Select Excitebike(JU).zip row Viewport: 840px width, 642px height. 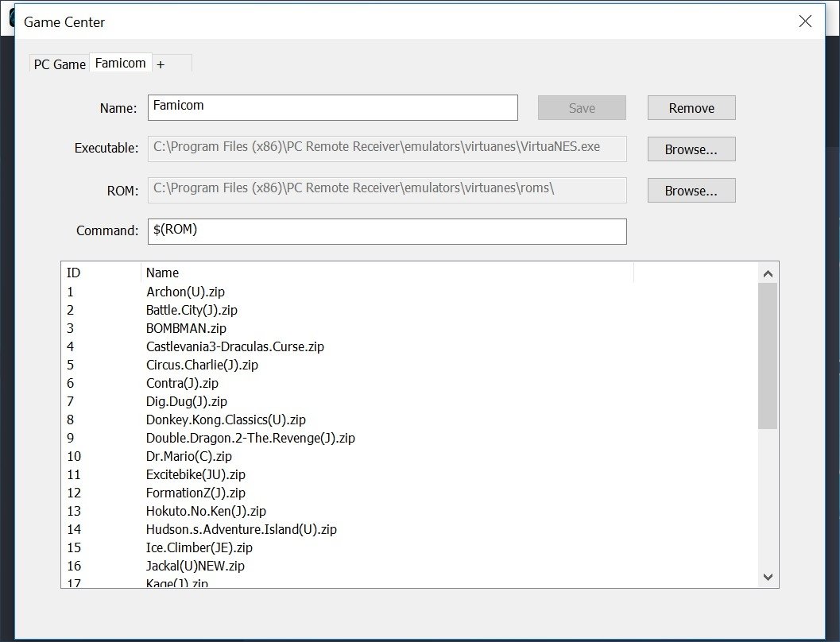pyautogui.click(x=410, y=474)
